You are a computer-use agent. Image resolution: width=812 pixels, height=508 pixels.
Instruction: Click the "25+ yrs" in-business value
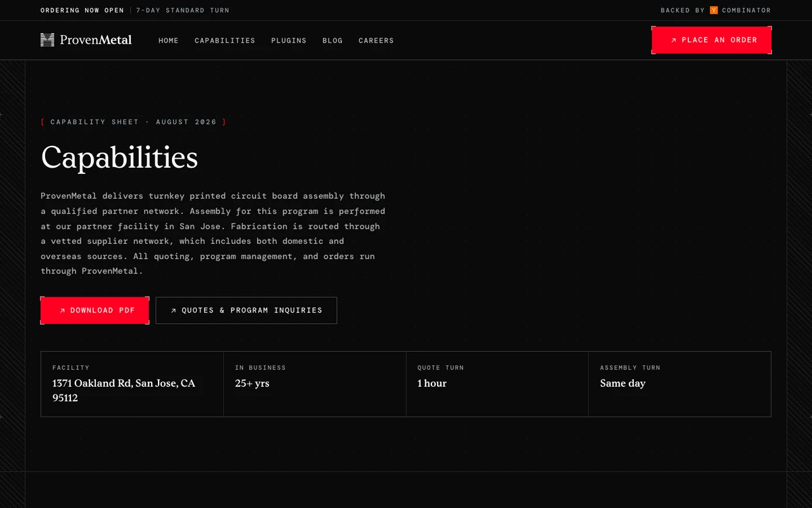pyautogui.click(x=252, y=384)
